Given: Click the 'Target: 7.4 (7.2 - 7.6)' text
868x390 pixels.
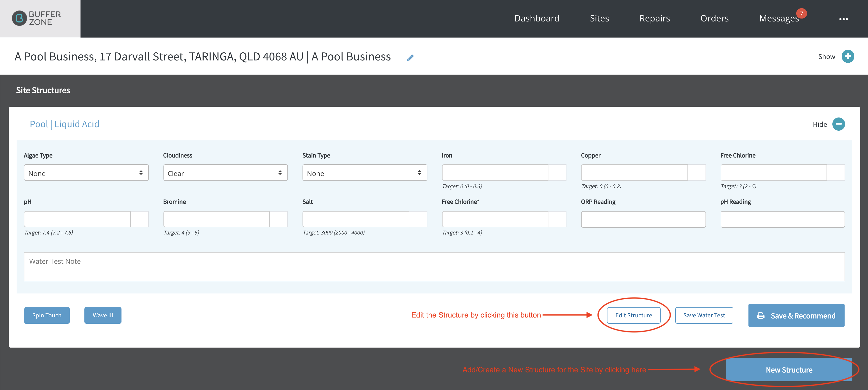Looking at the screenshot, I should (x=49, y=233).
